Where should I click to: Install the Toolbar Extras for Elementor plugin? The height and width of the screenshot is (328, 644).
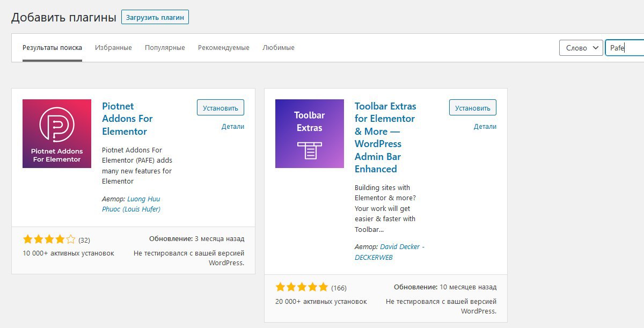click(x=473, y=107)
